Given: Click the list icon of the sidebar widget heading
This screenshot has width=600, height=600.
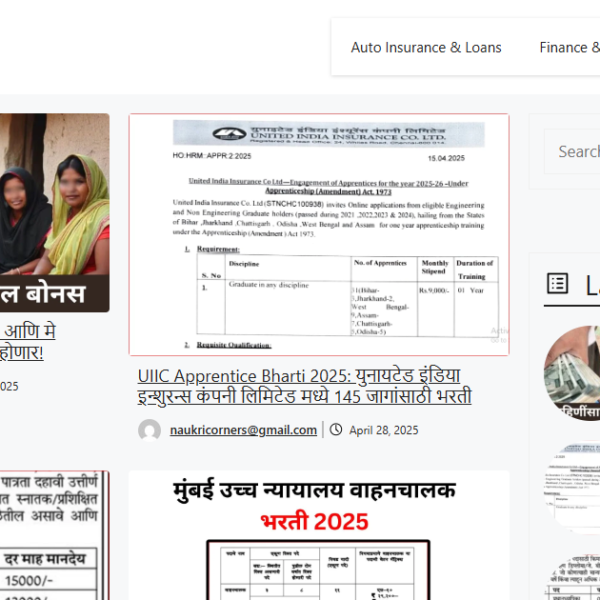Looking at the screenshot, I should click(x=557, y=284).
